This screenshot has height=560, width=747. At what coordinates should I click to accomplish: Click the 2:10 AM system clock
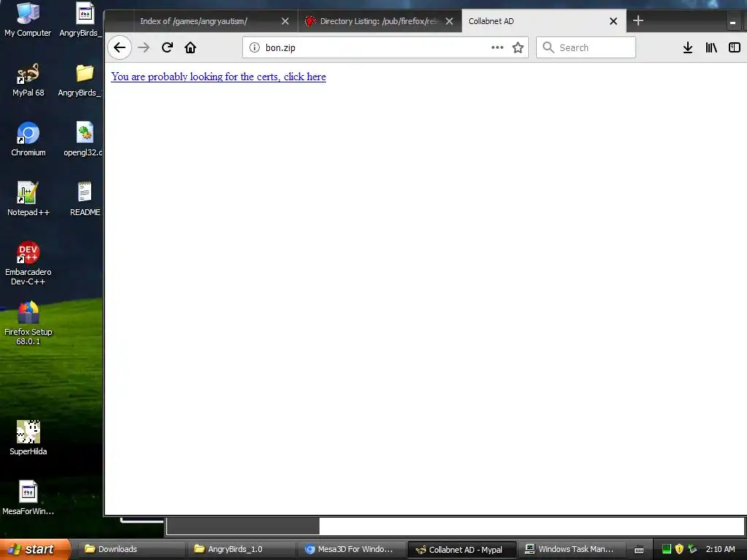(x=720, y=549)
